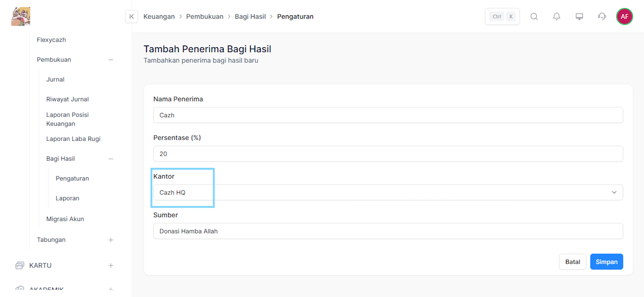The width and height of the screenshot is (644, 297).
Task: Click the KARTU card icon
Action: coord(19,265)
